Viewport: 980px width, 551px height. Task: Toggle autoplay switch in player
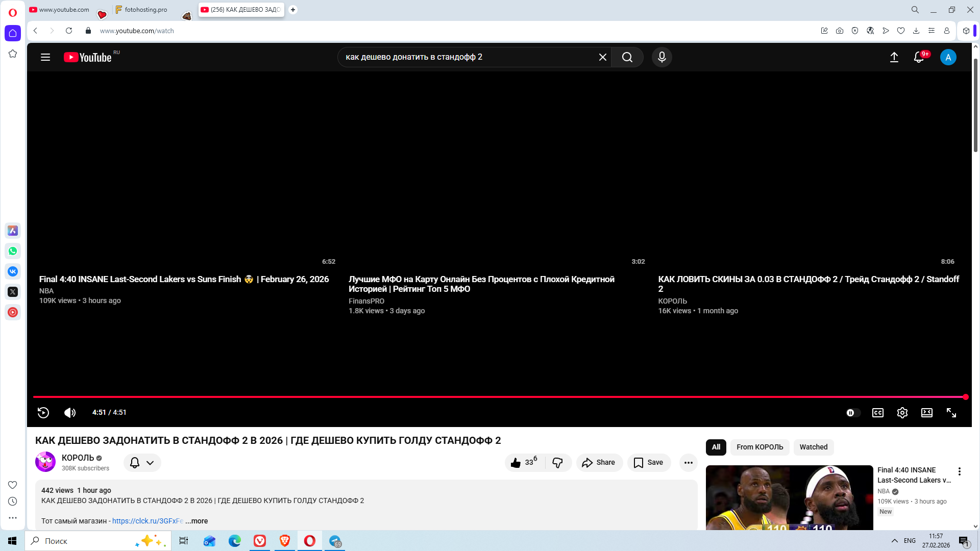tap(853, 413)
